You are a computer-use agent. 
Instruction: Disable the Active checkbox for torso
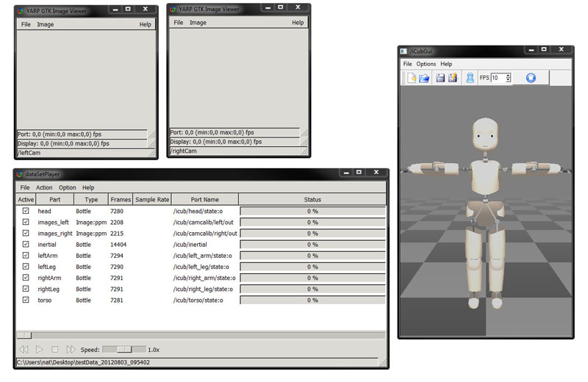click(26, 300)
